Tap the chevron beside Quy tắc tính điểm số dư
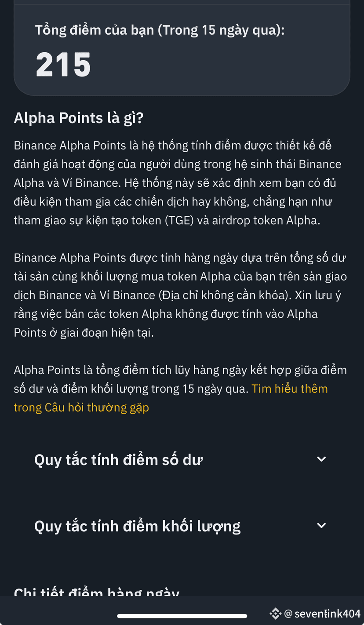 pyautogui.click(x=321, y=458)
